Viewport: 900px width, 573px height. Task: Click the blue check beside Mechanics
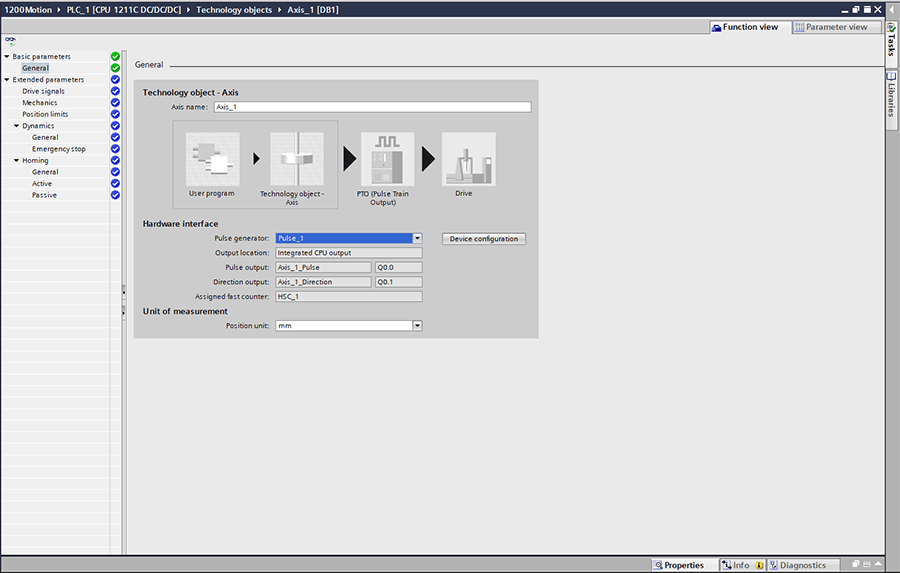(115, 102)
